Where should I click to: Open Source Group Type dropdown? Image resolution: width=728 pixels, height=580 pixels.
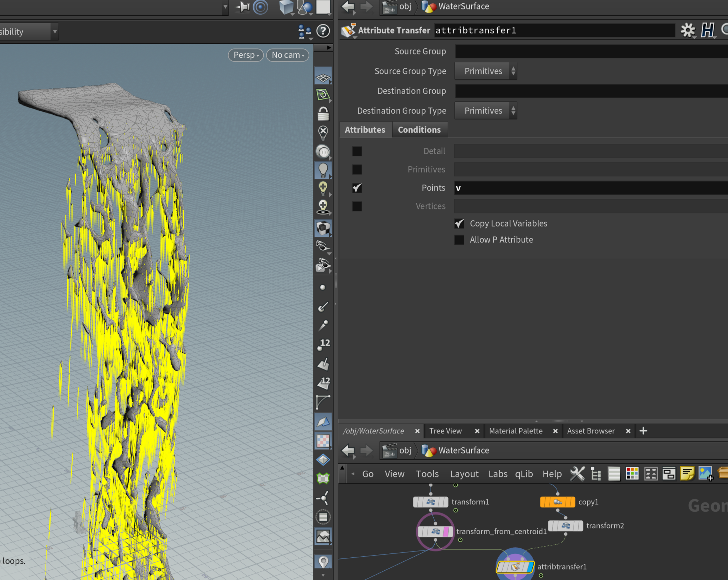(486, 71)
